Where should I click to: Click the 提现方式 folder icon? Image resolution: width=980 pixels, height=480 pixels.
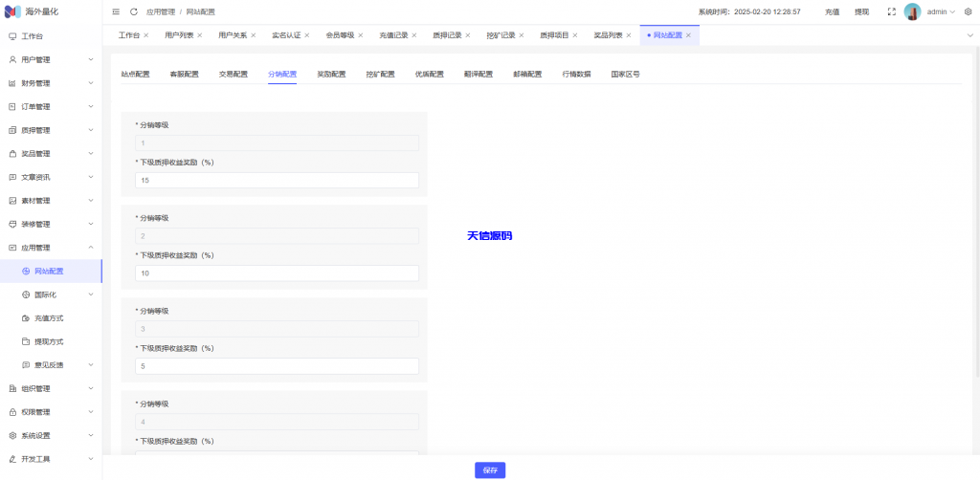(26, 342)
